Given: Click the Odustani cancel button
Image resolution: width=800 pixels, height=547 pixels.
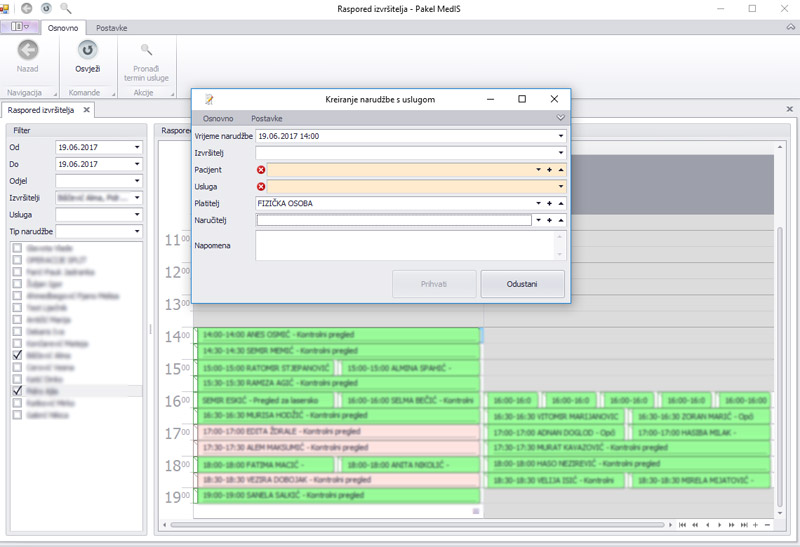Looking at the screenshot, I should pyautogui.click(x=522, y=284).
